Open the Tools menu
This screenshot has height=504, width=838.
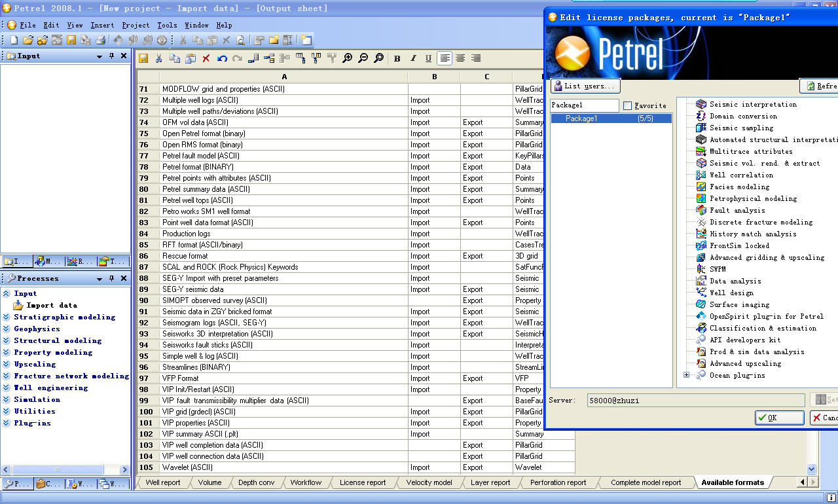(x=167, y=26)
